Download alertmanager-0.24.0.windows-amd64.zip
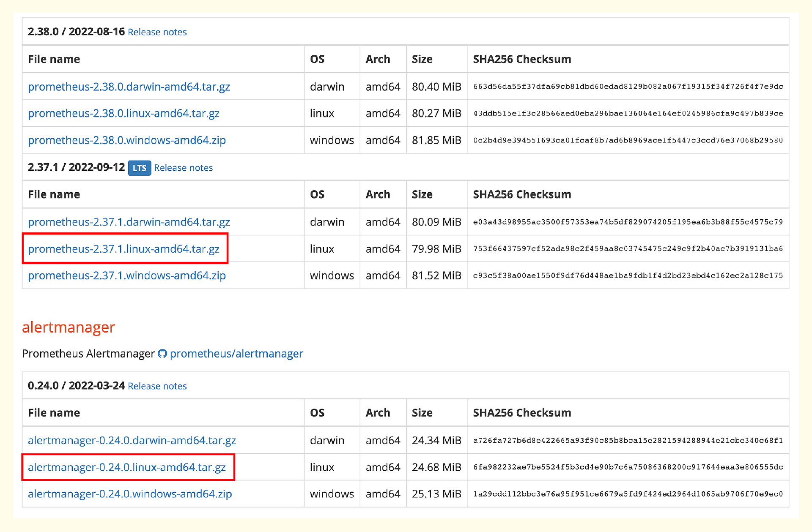 click(130, 494)
